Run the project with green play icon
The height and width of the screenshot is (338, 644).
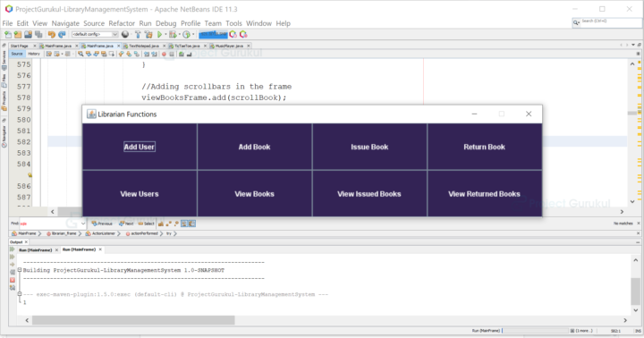click(x=160, y=35)
